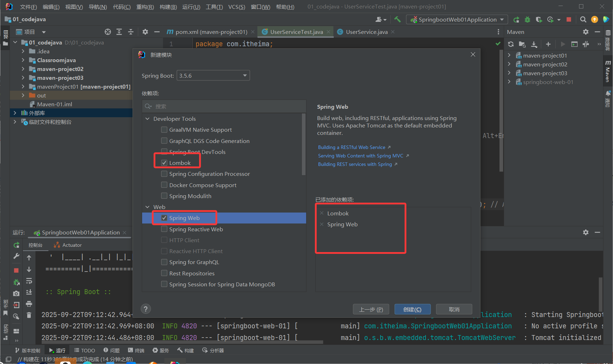Uncheck the Spring Web dependency

click(x=164, y=218)
